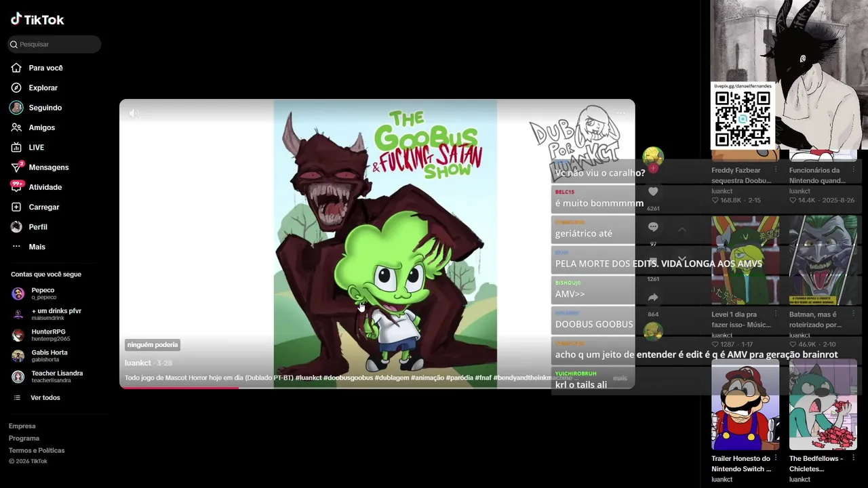This screenshot has height=488, width=868.
Task: Click the #doobusgoobus hashtag
Action: pos(348,378)
